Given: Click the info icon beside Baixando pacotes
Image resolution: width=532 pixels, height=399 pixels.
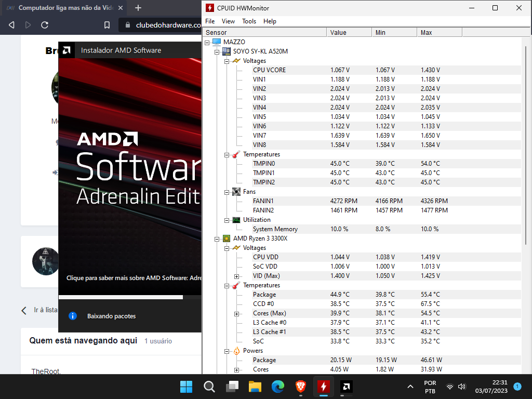Looking at the screenshot, I should [x=73, y=316].
